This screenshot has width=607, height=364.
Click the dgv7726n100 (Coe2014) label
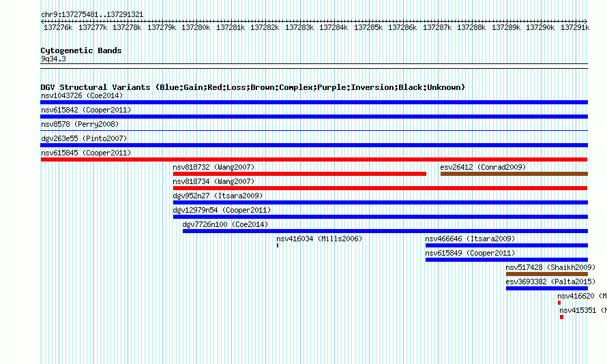tap(225, 224)
